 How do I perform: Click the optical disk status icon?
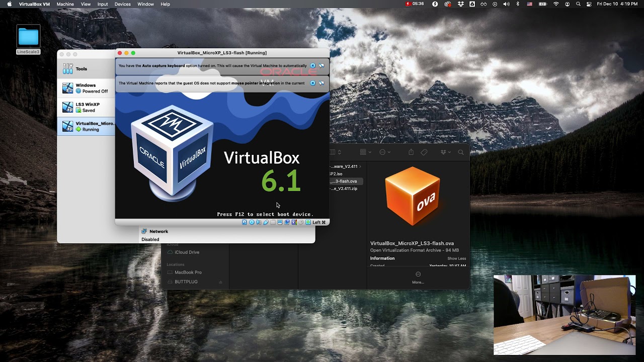click(x=252, y=222)
